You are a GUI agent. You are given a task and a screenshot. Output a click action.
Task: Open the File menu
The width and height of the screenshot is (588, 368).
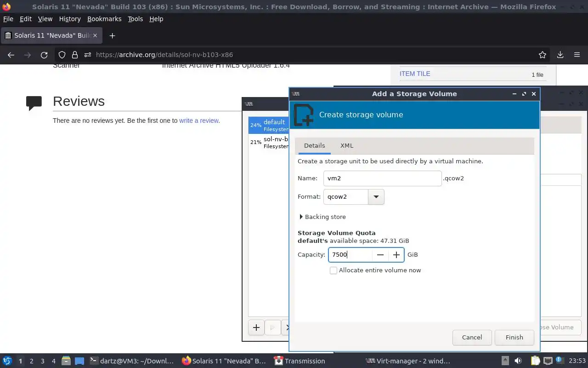[8, 19]
